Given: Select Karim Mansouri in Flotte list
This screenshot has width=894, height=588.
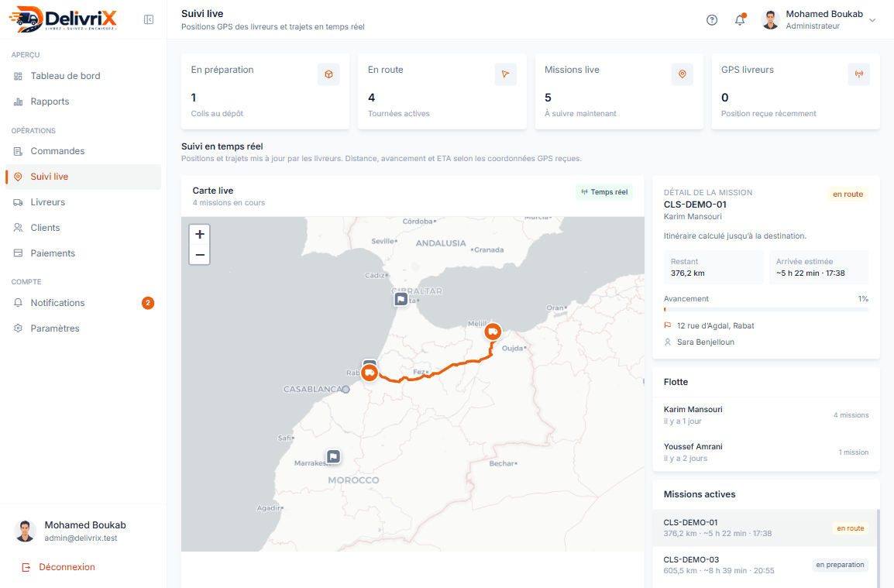Looking at the screenshot, I should click(765, 415).
